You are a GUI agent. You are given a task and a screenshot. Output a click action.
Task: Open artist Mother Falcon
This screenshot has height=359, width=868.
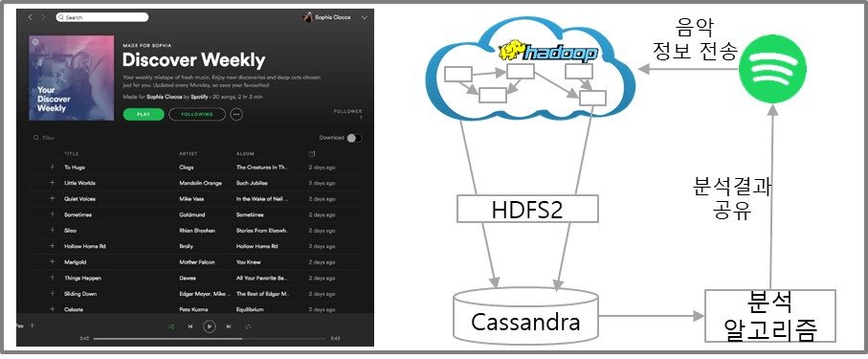(196, 262)
